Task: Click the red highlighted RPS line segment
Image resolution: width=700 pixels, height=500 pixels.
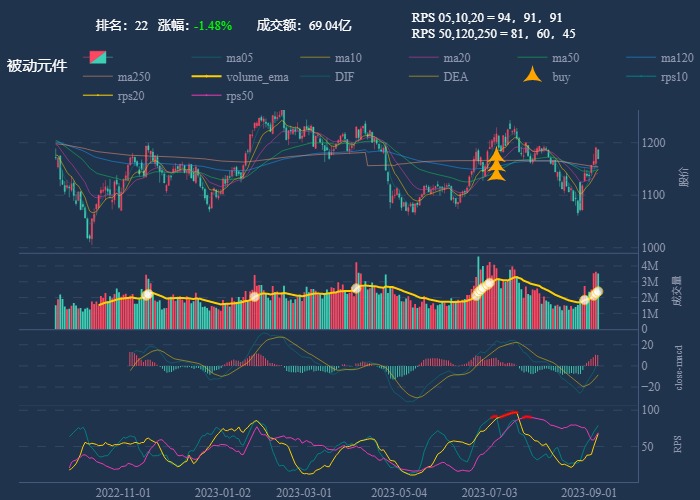Action: pos(503,415)
